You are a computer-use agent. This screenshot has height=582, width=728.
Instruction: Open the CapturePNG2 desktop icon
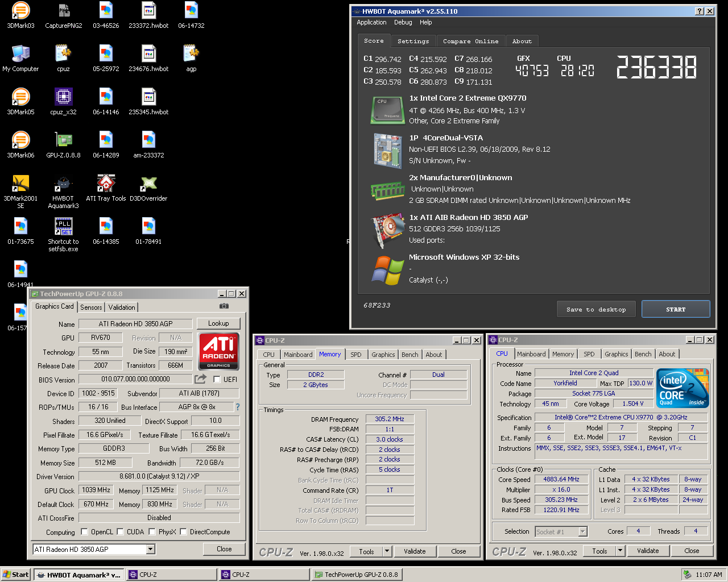click(x=63, y=15)
